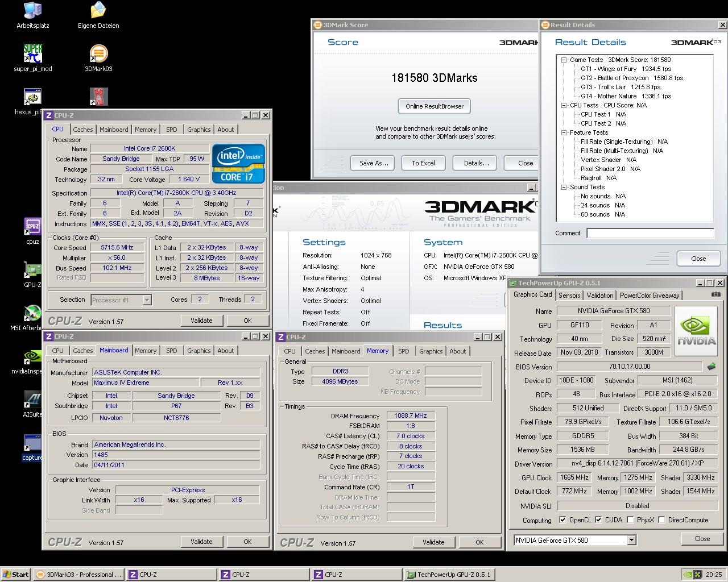
Task: Open the cpuz desktop shortcut
Action: click(32, 231)
